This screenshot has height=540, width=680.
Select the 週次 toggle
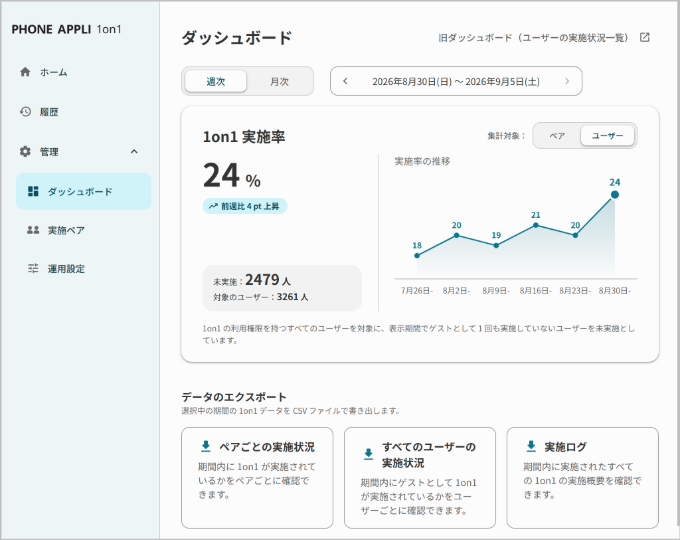216,81
